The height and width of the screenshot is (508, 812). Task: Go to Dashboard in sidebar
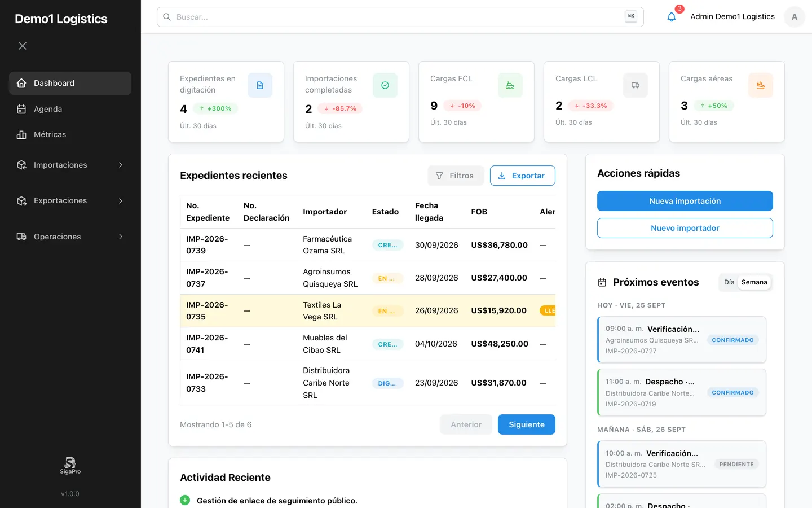pos(70,83)
